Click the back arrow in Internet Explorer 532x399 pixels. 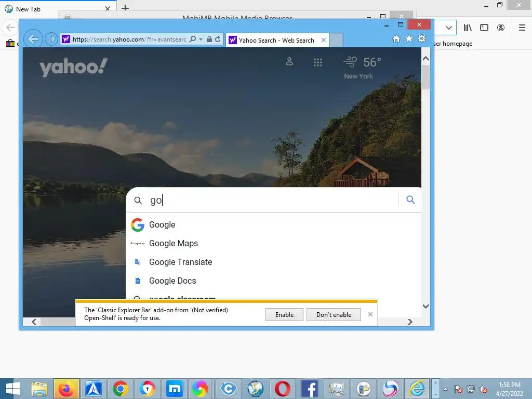33,39
